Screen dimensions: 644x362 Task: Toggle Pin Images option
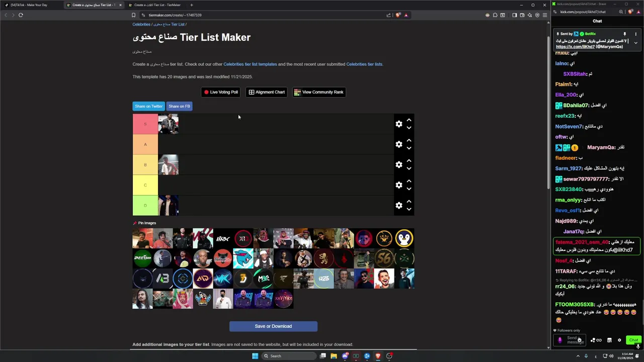tap(144, 223)
